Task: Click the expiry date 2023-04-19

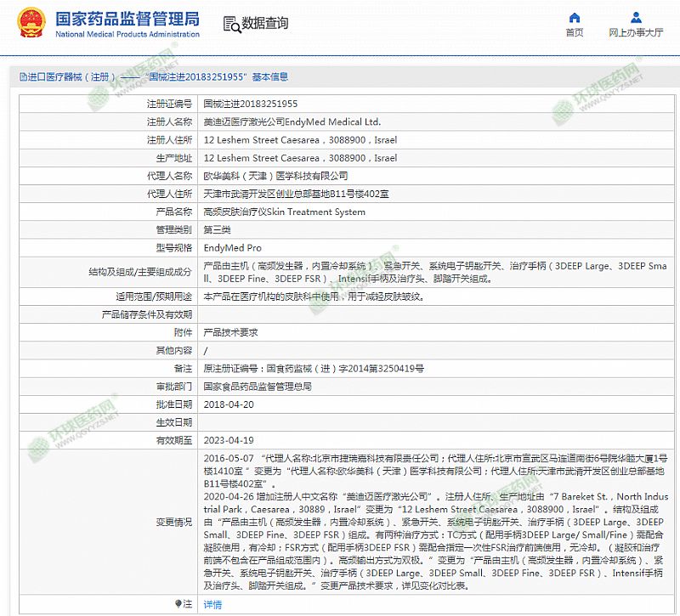Action: [x=229, y=440]
